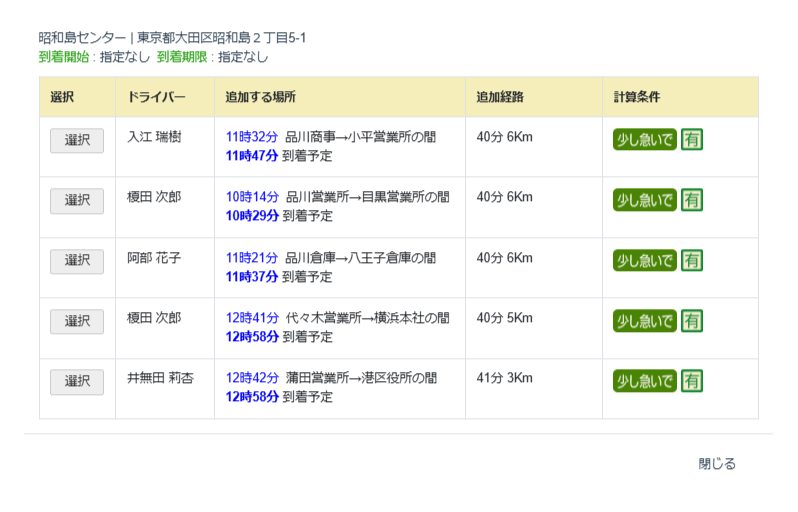
Task: Click the 少し急いで badge in 井無田 莉杏's row
Action: [x=644, y=381]
